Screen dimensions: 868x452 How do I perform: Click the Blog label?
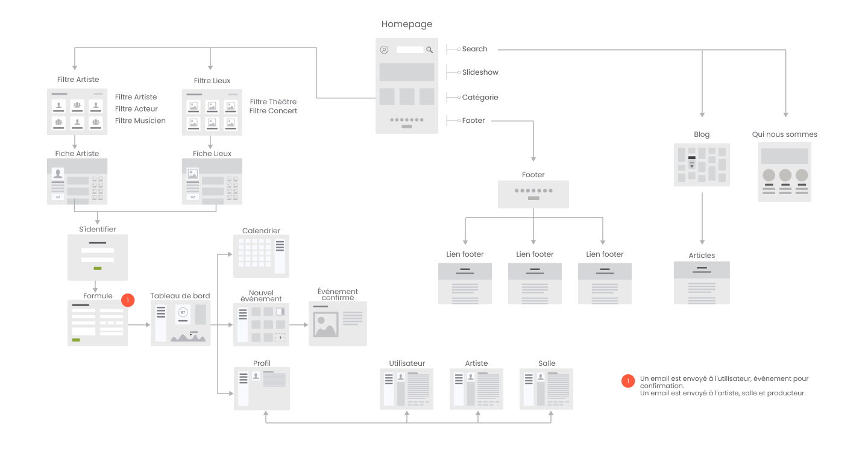coord(702,134)
